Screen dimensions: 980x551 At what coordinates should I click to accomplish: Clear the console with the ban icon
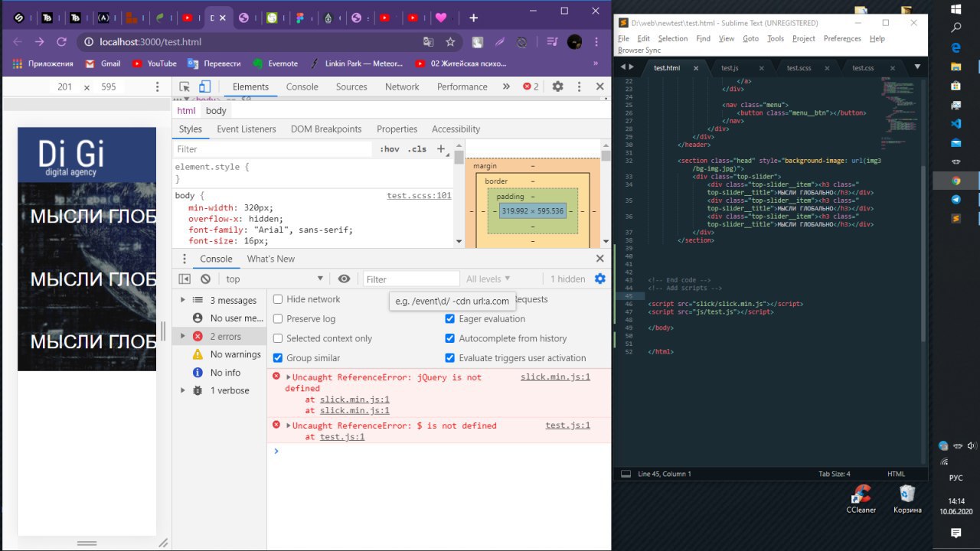click(205, 279)
